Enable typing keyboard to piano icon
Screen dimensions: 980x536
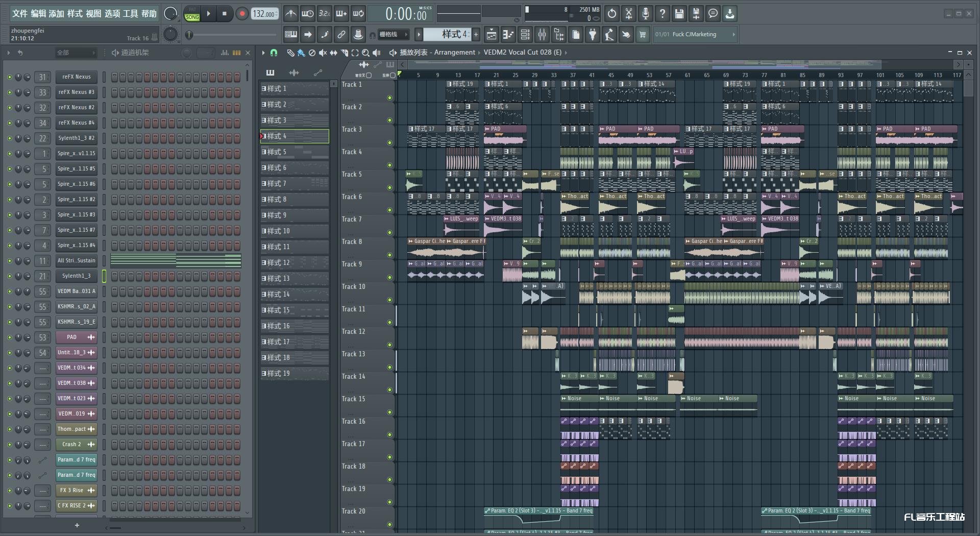[291, 34]
